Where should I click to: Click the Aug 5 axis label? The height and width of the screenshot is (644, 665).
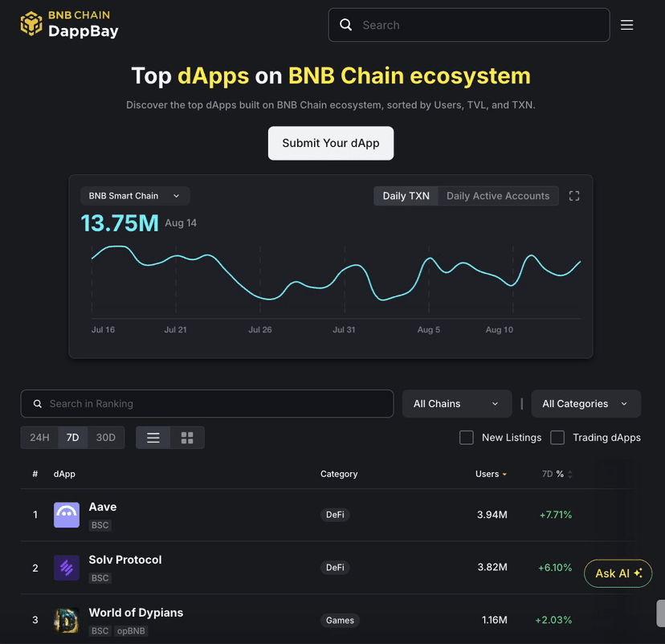tap(428, 330)
